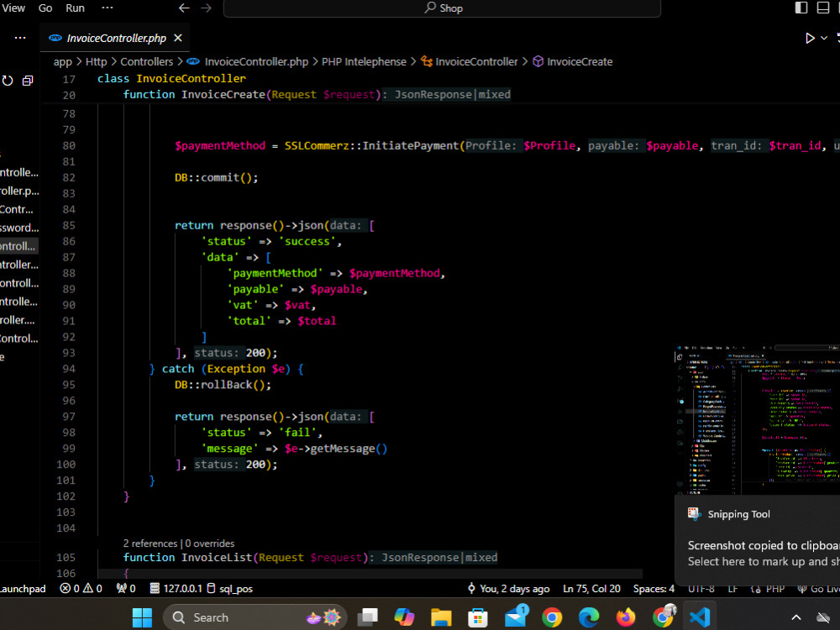The height and width of the screenshot is (630, 840).
Task: Open Microsoft Edge from the taskbar
Action: click(x=589, y=617)
